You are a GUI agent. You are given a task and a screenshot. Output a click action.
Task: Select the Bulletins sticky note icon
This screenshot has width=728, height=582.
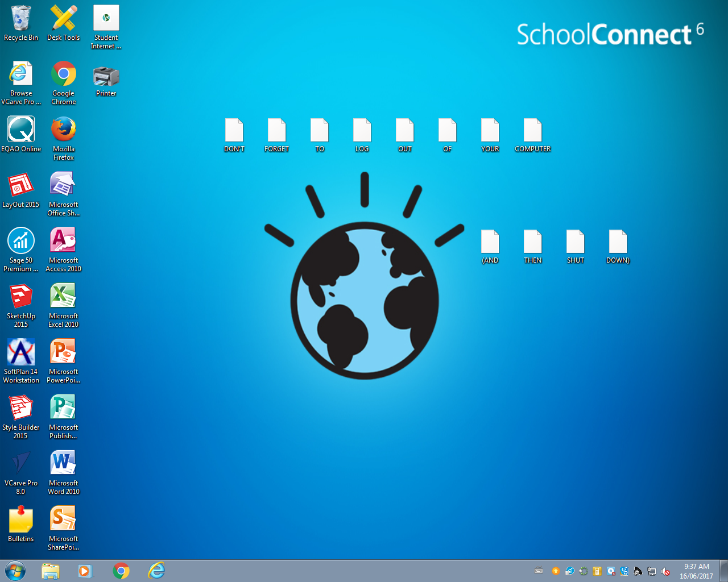[21, 525]
